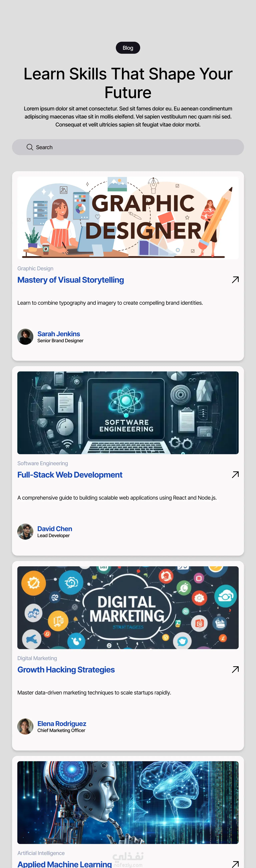Viewport: 256px width, 868px height.
Task: Open arrow icon beside Mastery of Visual Storytelling
Action: coord(235,280)
